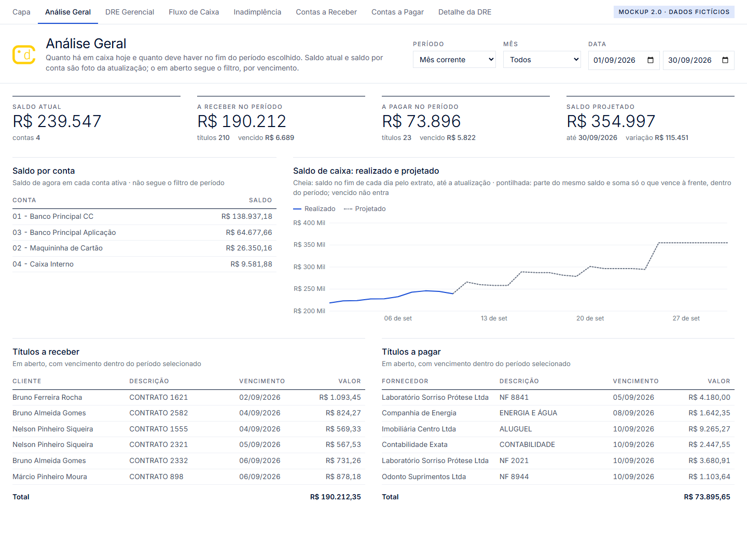Click CONTRATO 2582 in Títulos a receber
The image size is (747, 560).
[159, 413]
